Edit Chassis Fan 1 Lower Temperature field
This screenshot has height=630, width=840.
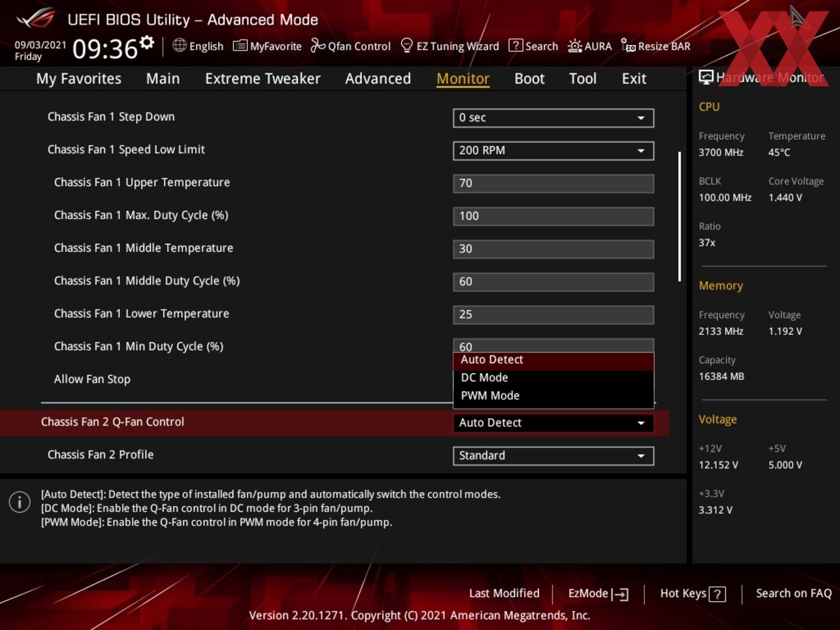point(553,314)
